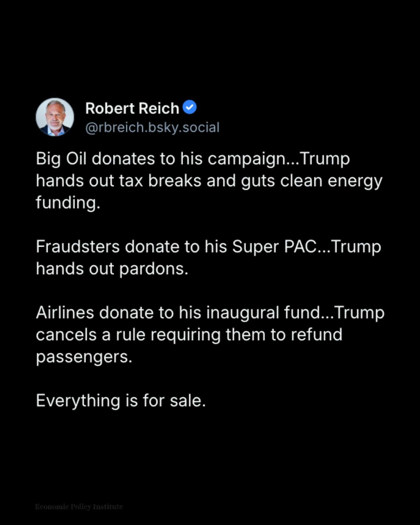Open the @rbreich.bsky.social handle
Screen dimensions: 420x525
152,127
